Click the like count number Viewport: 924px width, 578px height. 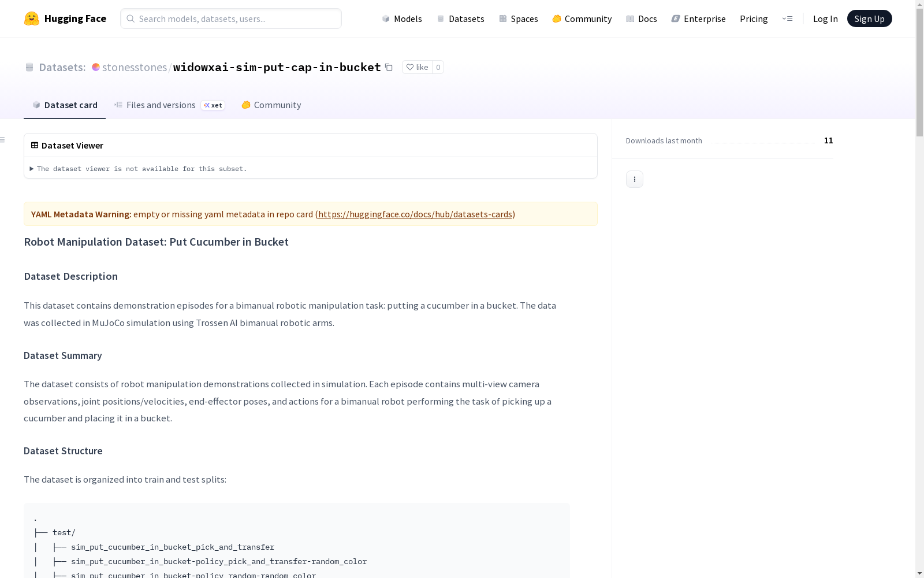[x=438, y=67]
